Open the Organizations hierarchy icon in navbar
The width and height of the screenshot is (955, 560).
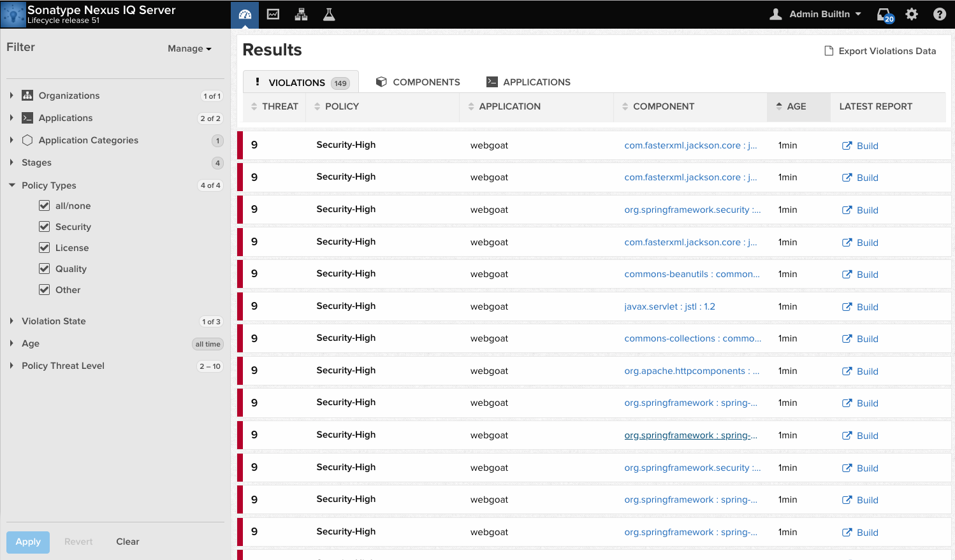coord(301,14)
